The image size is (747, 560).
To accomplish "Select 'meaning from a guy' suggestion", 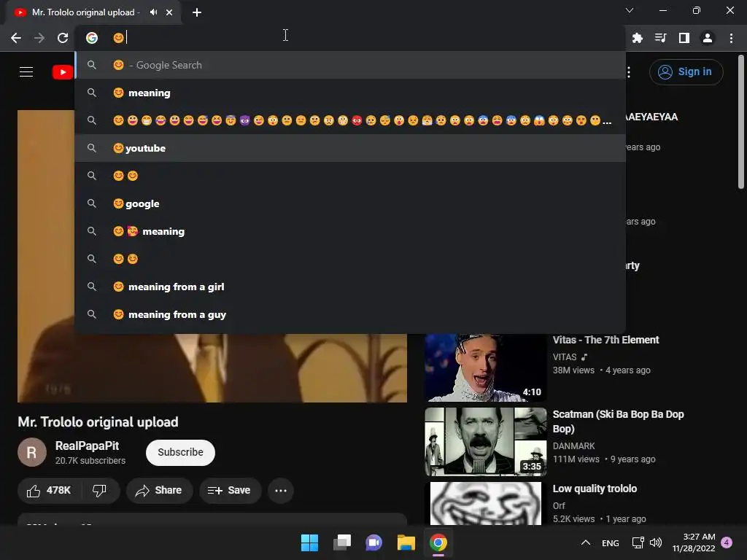I will tap(350, 314).
